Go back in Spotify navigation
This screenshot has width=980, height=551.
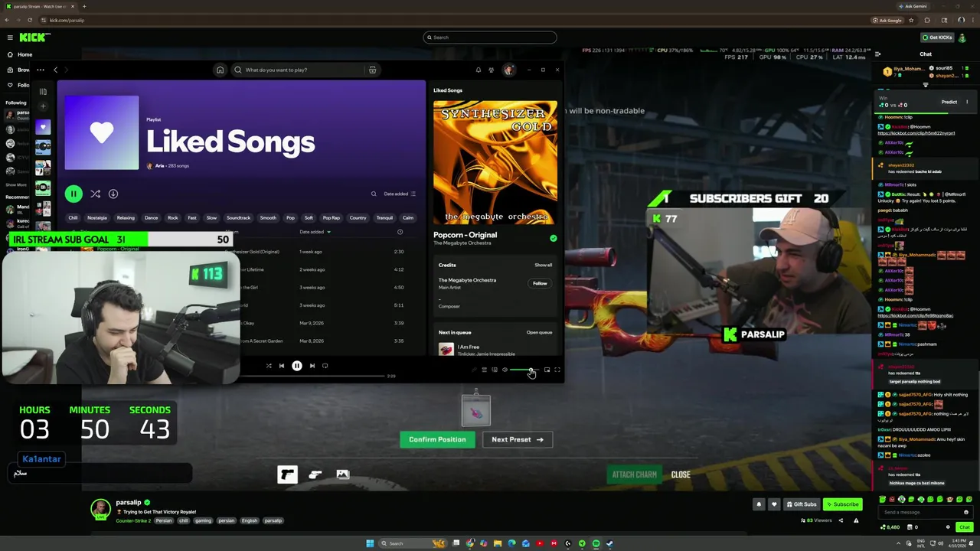[55, 70]
